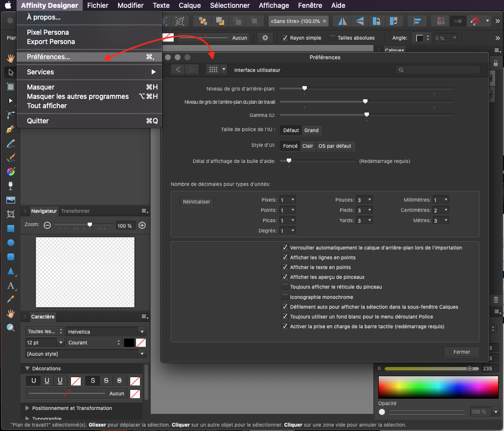This screenshot has width=504, height=431.
Task: Click the color spectrum bar in Colour panel
Action: [438, 387]
